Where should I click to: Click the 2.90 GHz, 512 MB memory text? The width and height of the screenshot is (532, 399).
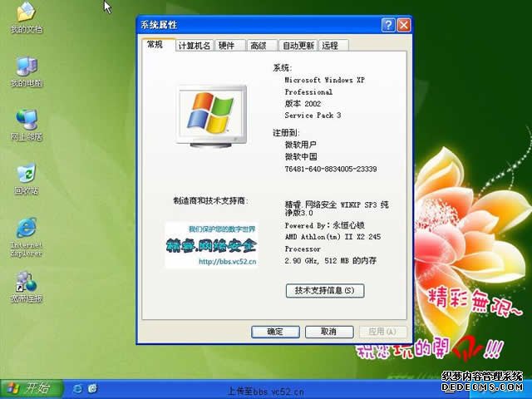[331, 260]
